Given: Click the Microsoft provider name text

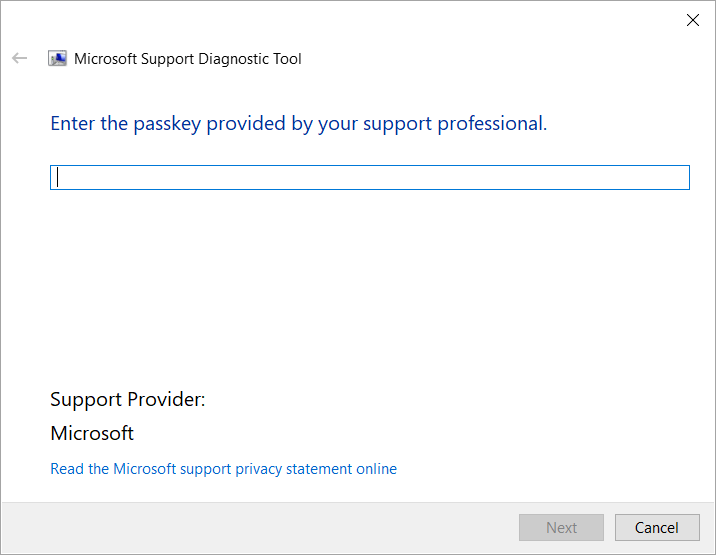Looking at the screenshot, I should point(92,433).
